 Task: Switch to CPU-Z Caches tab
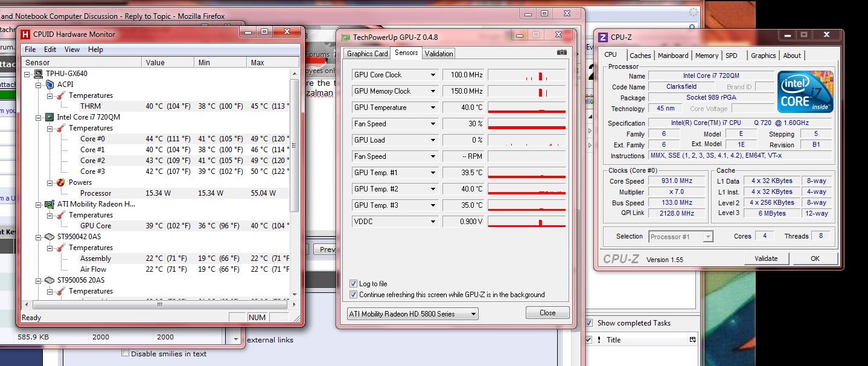click(x=640, y=56)
